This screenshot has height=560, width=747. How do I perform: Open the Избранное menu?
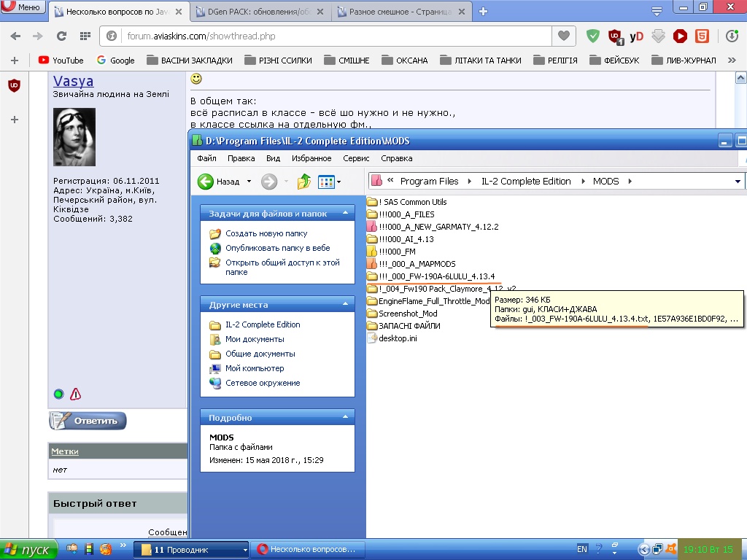click(x=311, y=158)
